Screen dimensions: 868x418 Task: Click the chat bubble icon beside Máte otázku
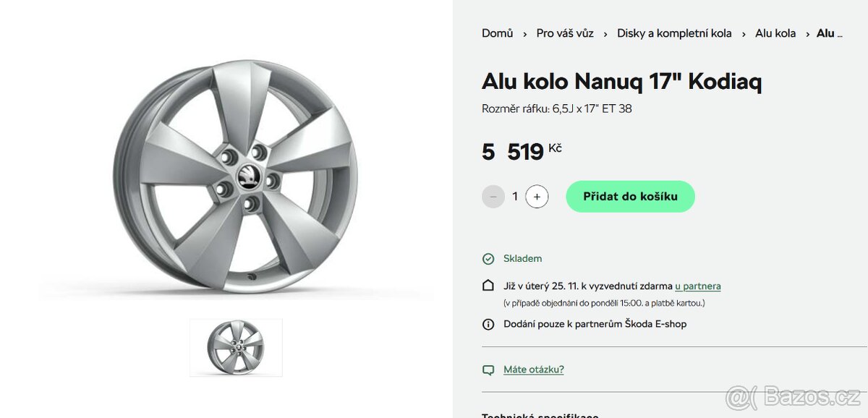(488, 370)
